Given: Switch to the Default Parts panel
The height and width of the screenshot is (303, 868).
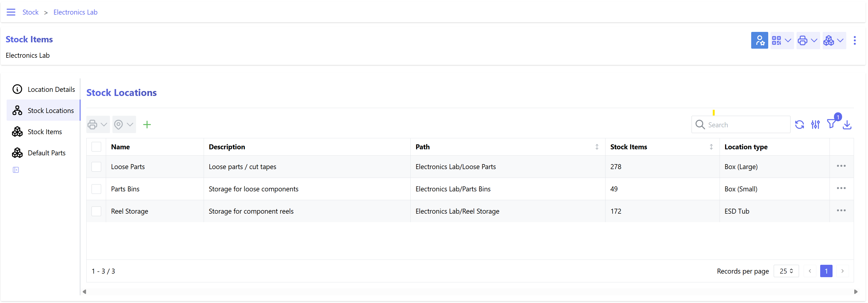Looking at the screenshot, I should (x=46, y=153).
